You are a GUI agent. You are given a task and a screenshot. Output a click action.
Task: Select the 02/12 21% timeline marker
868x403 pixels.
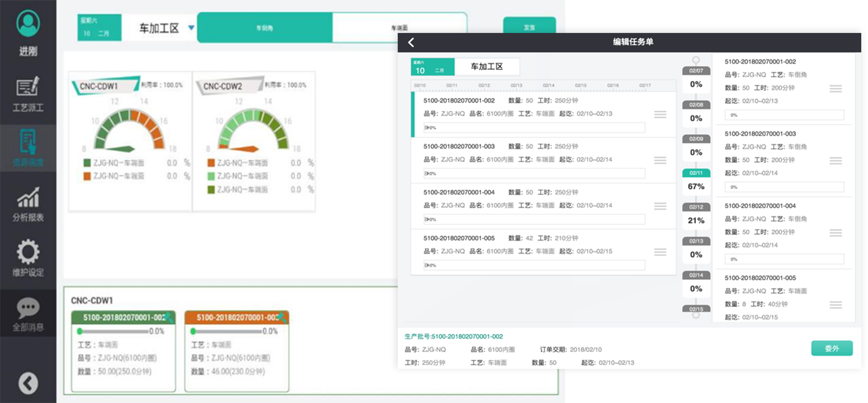point(696,215)
